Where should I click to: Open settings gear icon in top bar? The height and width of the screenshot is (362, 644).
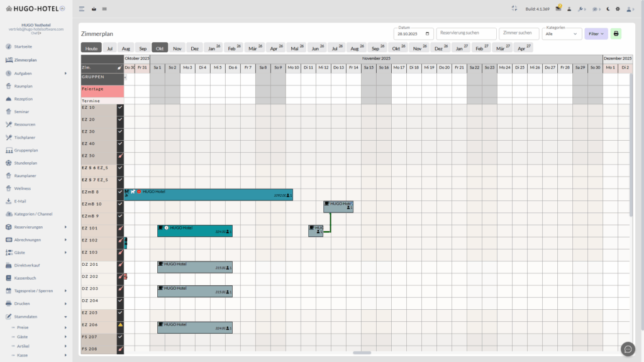tap(618, 9)
